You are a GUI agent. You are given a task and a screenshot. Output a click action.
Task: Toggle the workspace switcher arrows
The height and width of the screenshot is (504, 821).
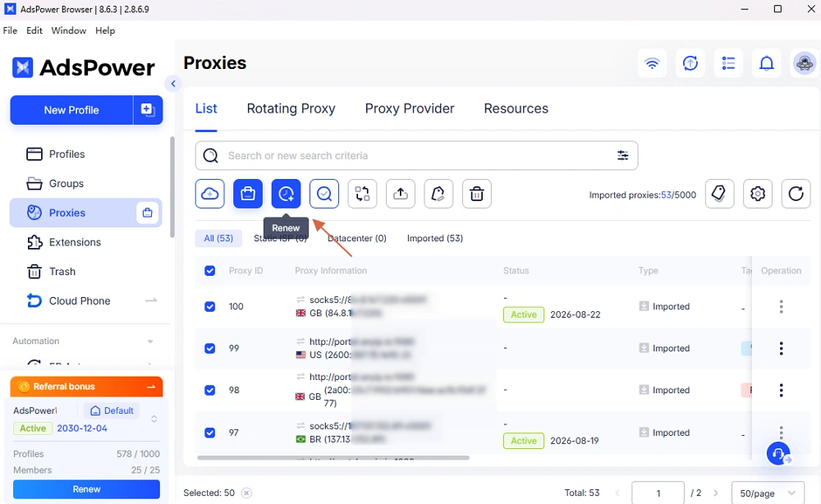(x=154, y=419)
